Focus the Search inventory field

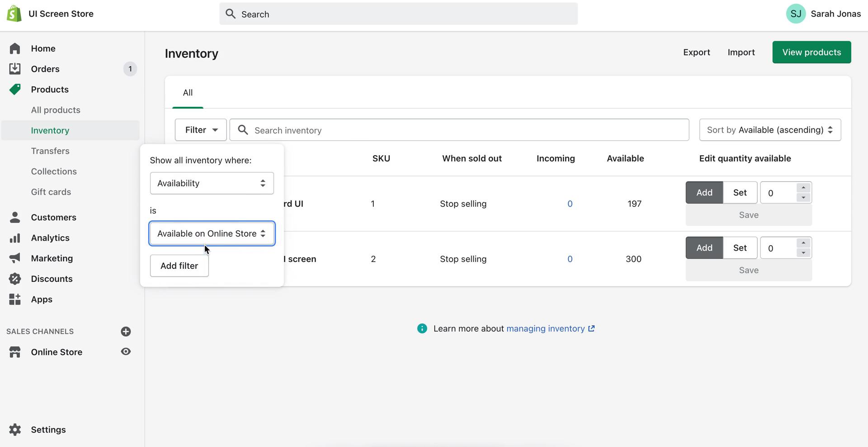[459, 130]
